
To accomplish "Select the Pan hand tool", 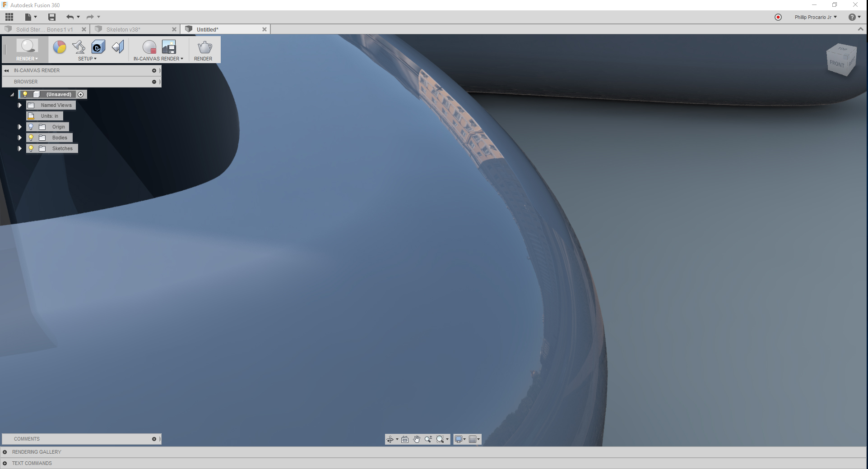I will click(x=416, y=439).
